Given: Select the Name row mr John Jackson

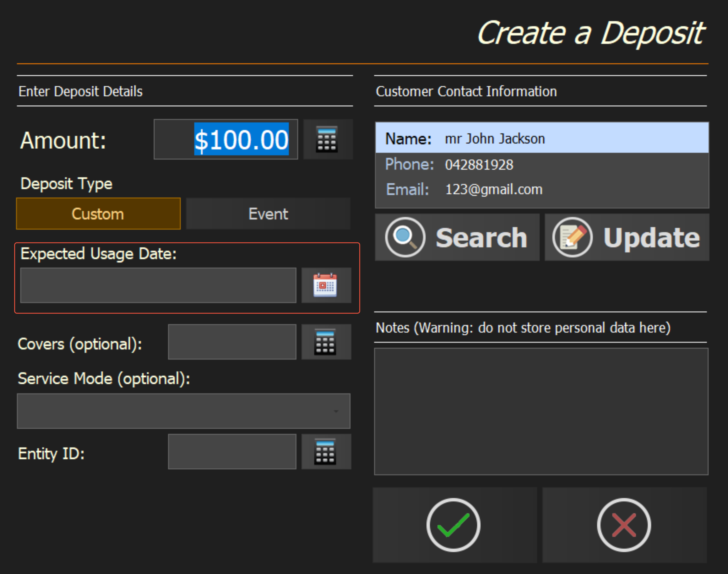Looking at the screenshot, I should click(x=541, y=138).
